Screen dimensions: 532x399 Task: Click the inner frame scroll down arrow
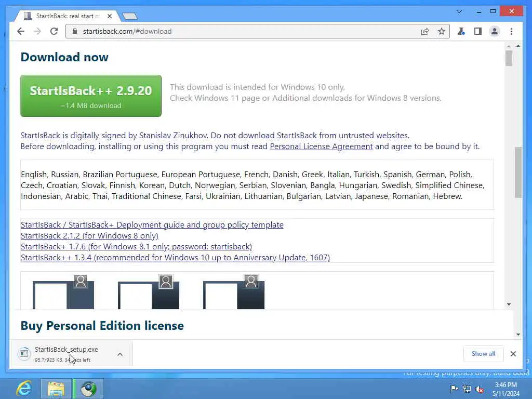pos(509,304)
